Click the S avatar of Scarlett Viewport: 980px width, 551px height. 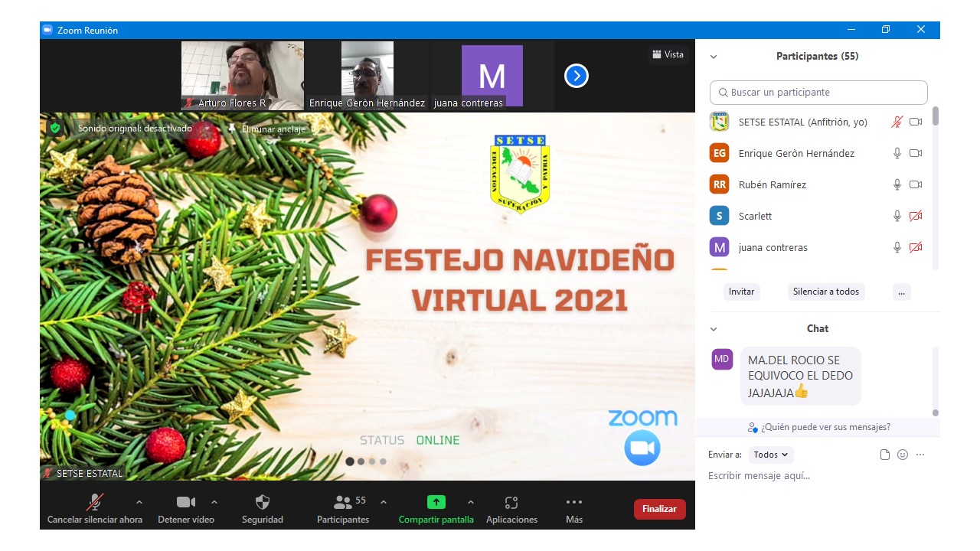coord(719,216)
